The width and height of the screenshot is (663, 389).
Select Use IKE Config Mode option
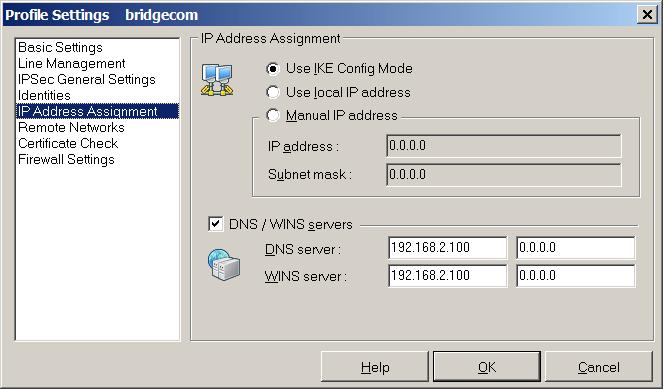click(x=273, y=68)
